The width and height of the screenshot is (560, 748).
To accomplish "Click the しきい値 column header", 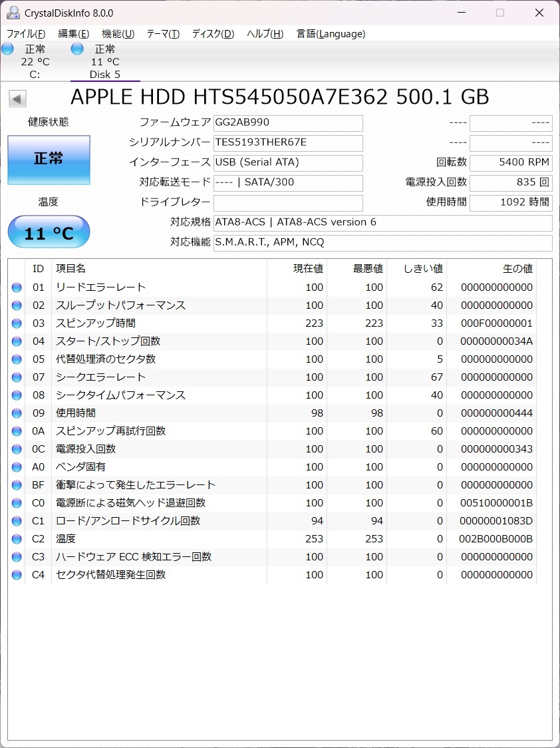I will [416, 269].
